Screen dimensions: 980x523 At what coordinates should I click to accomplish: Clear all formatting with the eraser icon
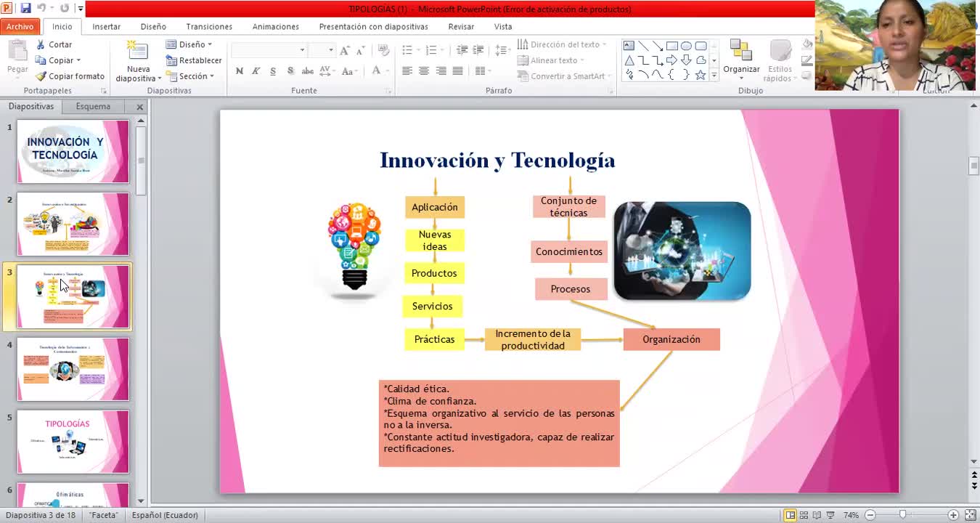384,50
